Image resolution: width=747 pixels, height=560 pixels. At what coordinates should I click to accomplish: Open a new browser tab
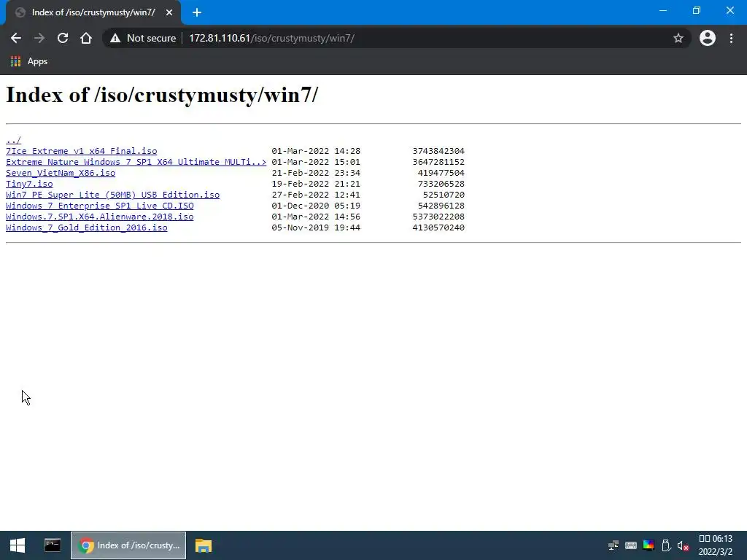(197, 13)
